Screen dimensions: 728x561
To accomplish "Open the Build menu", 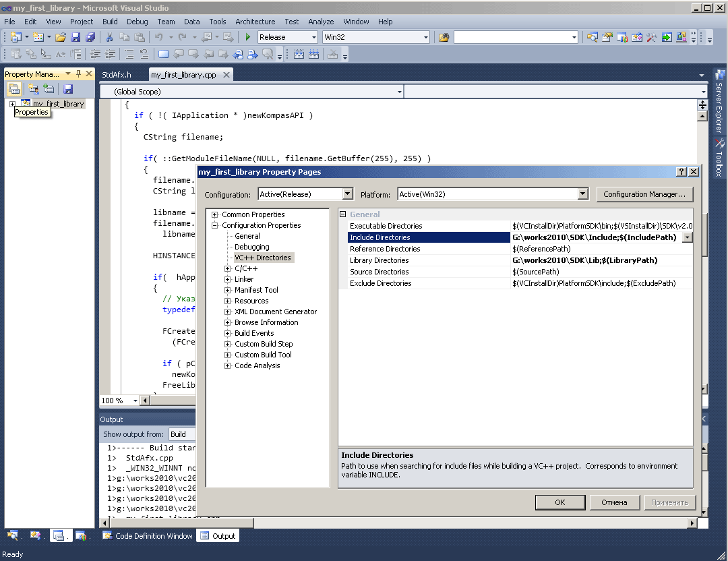I will tap(110, 22).
